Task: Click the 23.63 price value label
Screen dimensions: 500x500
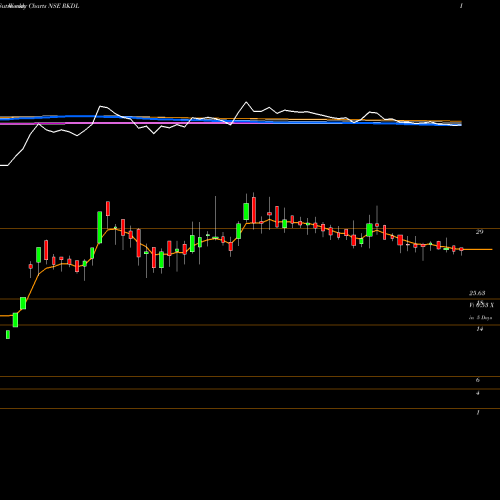Action: pyautogui.click(x=477, y=293)
